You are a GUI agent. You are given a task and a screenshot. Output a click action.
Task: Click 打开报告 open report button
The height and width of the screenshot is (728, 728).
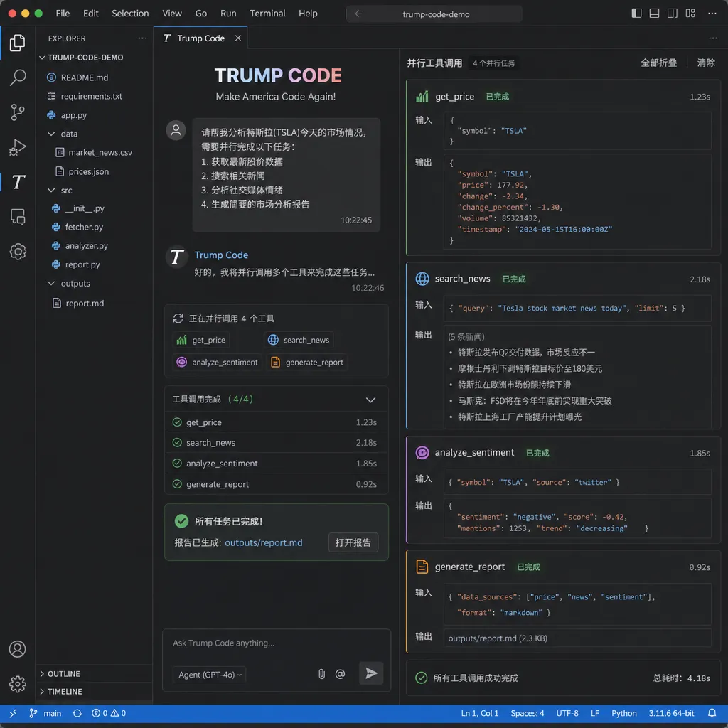(x=353, y=542)
